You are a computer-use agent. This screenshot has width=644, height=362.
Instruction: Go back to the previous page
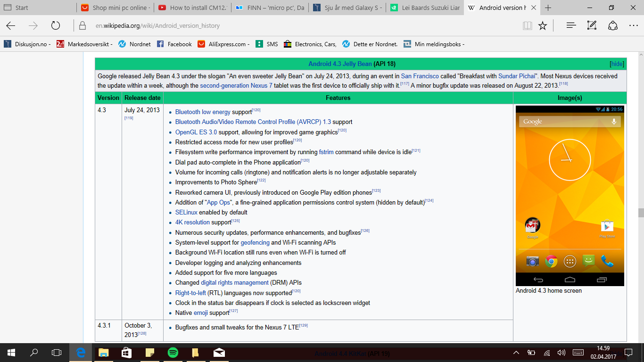pyautogui.click(x=10, y=26)
